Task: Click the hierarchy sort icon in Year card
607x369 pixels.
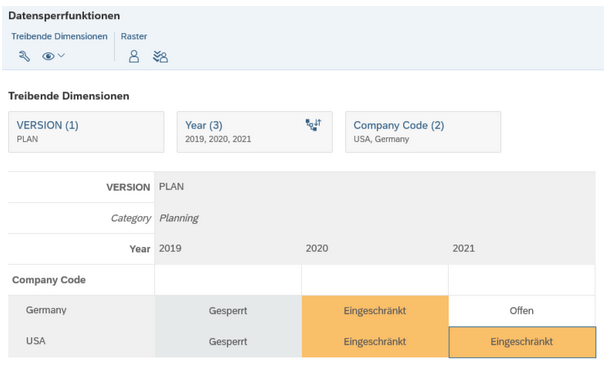Action: 313,125
